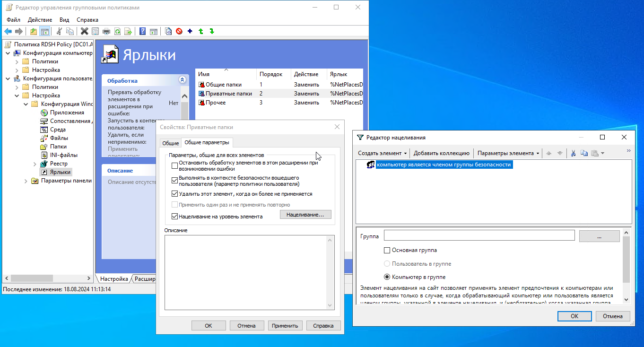Open Help via blue question mark icon

(142, 31)
